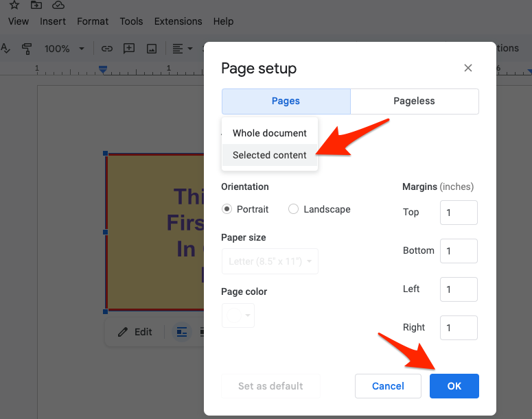532x419 pixels.
Task: Choose Whole document from the list
Action: (270, 133)
